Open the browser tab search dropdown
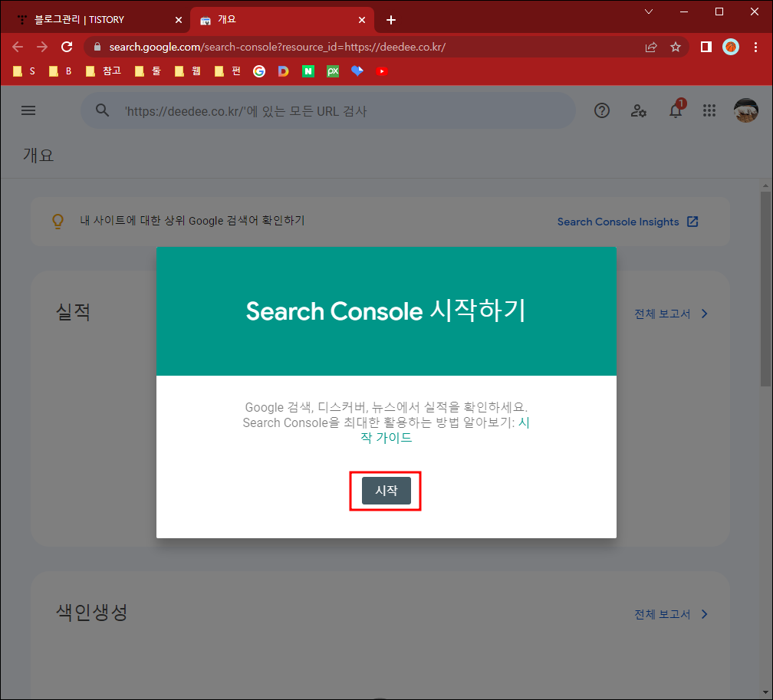The image size is (773, 700). pos(650,12)
